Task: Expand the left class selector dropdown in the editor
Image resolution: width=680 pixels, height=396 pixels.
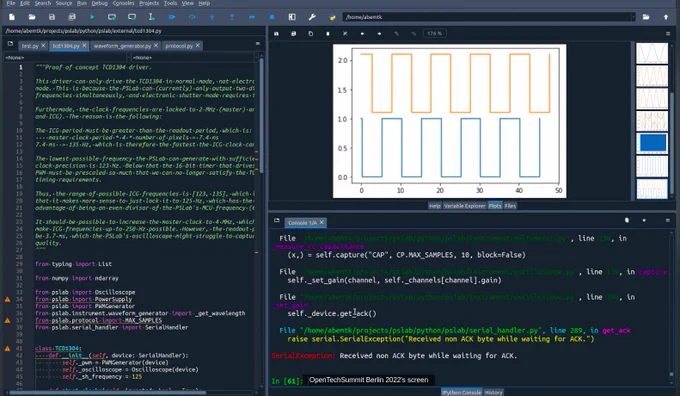Action: pos(66,57)
